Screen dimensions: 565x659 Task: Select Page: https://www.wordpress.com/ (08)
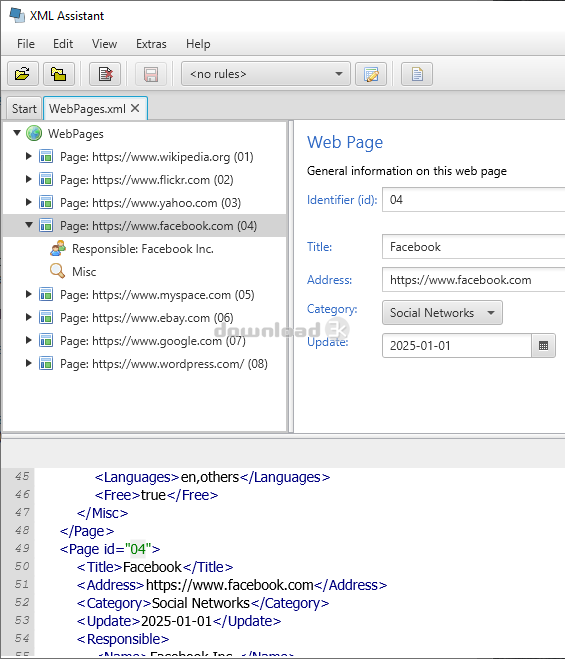pos(164,364)
